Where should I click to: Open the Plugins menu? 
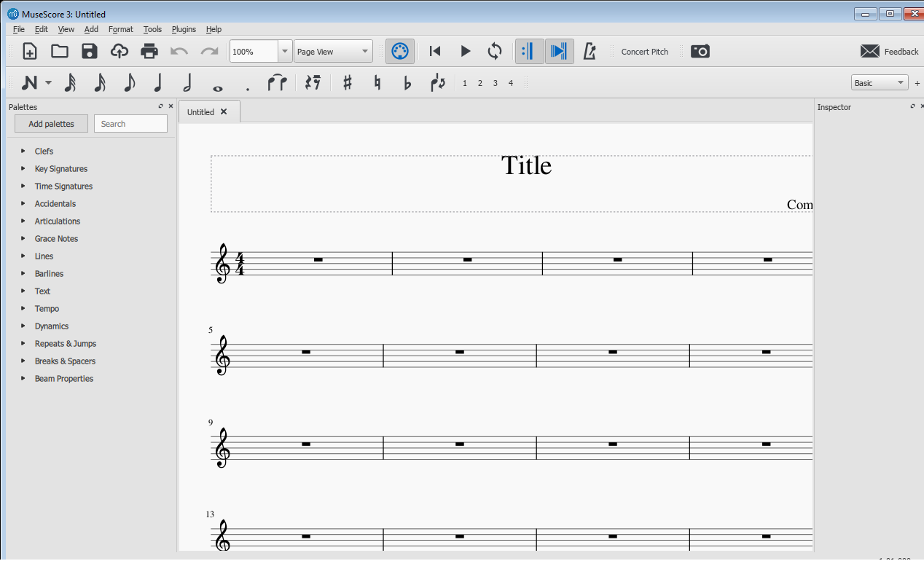coord(184,29)
